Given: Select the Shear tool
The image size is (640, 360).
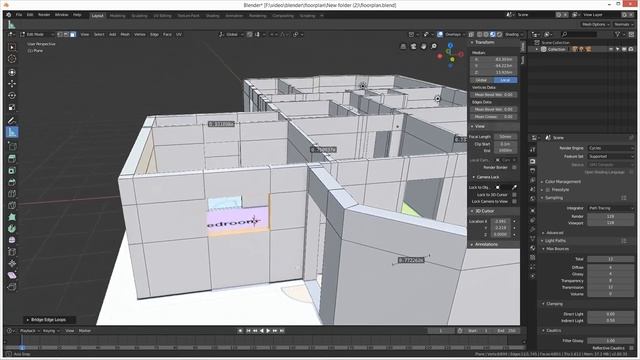Looking at the screenshot, I should (12, 276).
